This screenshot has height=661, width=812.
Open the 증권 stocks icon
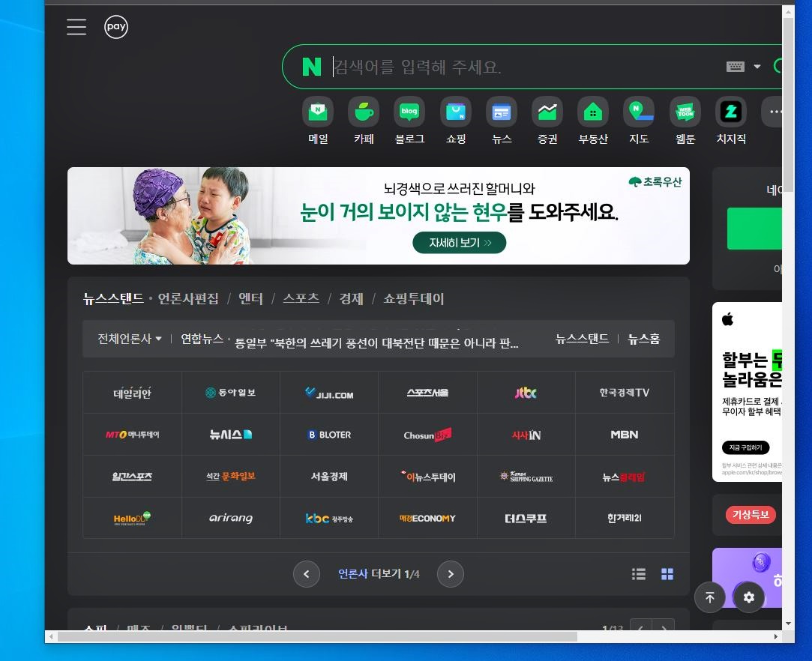(547, 111)
